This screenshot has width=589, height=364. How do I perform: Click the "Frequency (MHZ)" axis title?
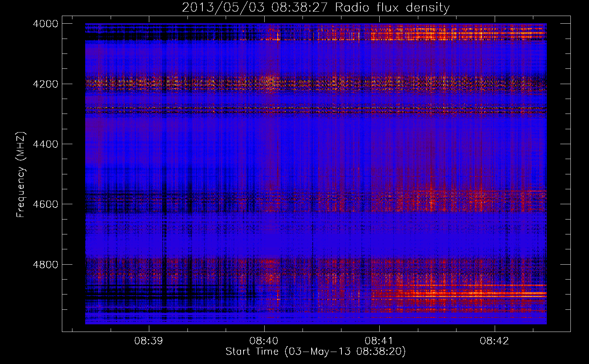[21, 174]
